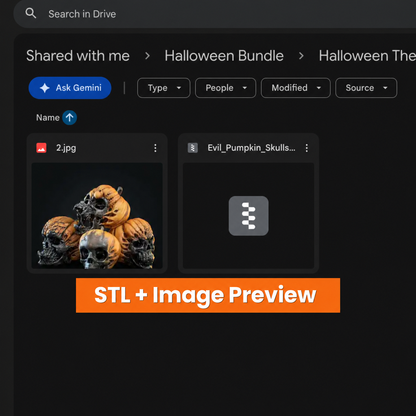The image size is (416, 416).
Task: Click the zip icon beside Evil_Pumpkin_Skulls
Action: tap(193, 148)
